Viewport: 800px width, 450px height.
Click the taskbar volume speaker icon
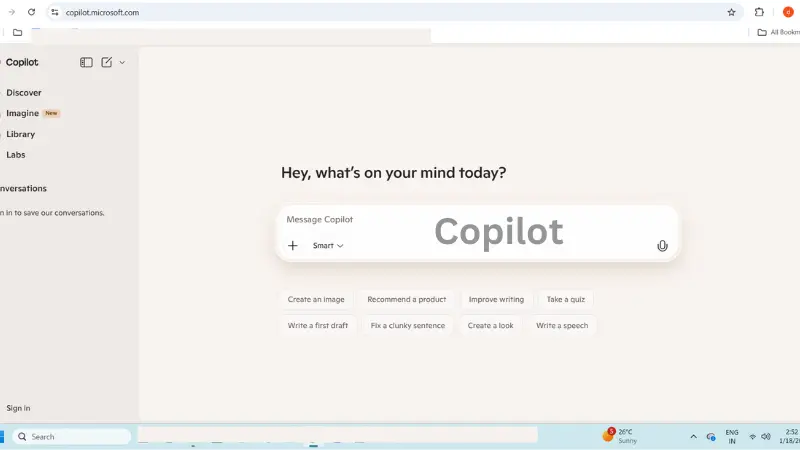click(766, 437)
